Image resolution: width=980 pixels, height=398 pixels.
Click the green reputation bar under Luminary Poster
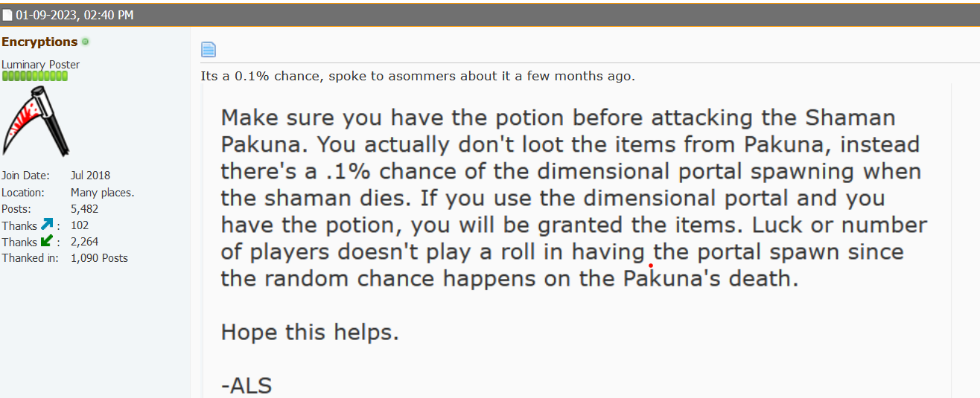pyautogui.click(x=34, y=76)
